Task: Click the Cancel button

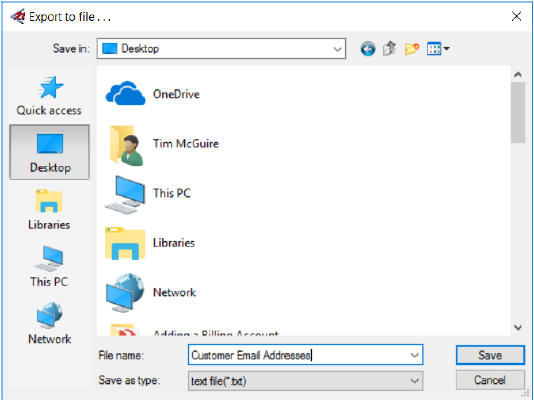Action: click(490, 380)
